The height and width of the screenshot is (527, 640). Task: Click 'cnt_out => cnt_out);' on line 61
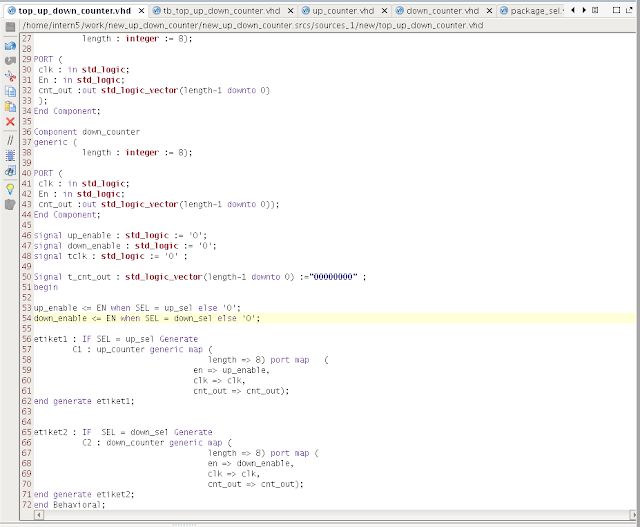tap(241, 391)
